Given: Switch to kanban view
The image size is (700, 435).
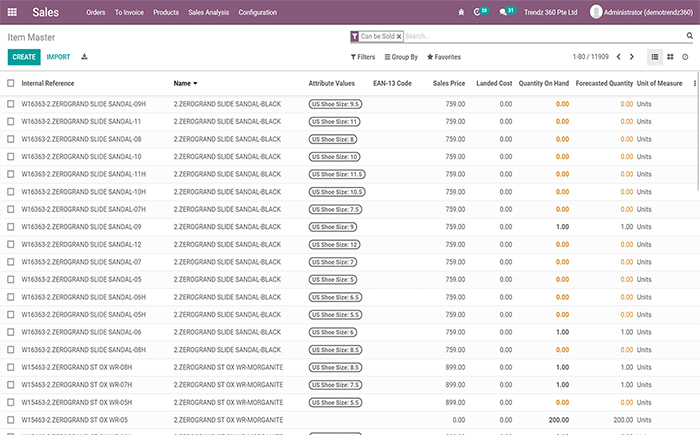Looking at the screenshot, I should 670,57.
